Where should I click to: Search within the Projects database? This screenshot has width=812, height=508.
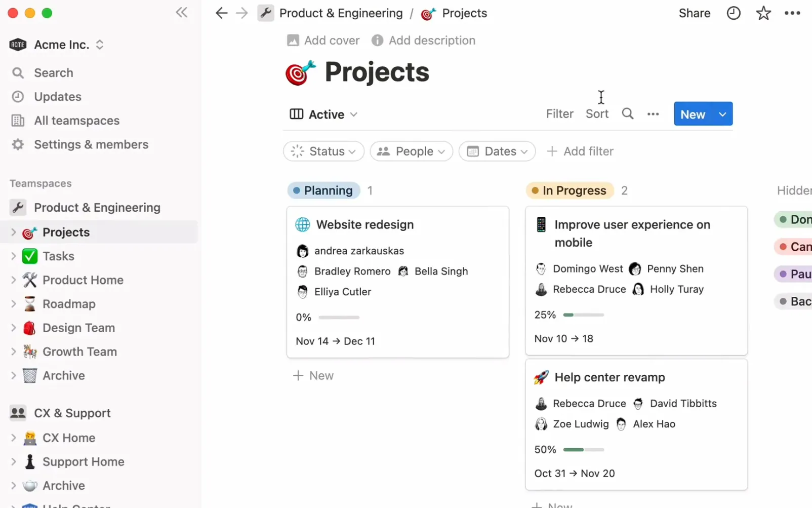pos(627,114)
